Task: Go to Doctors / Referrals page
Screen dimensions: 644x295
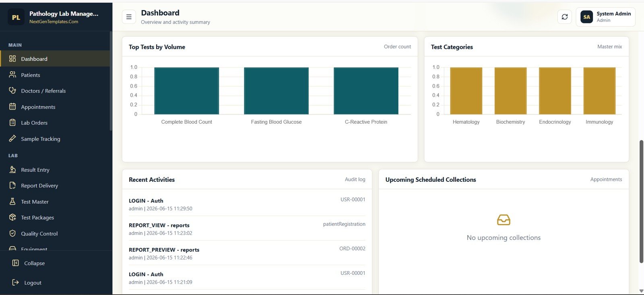Action: point(55,91)
